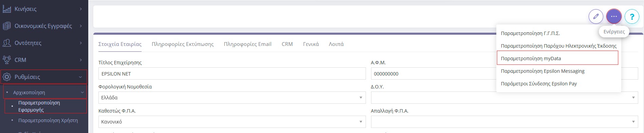644x133 pixels.
Task: Click the CRM sidebar icon
Action: 7,60
